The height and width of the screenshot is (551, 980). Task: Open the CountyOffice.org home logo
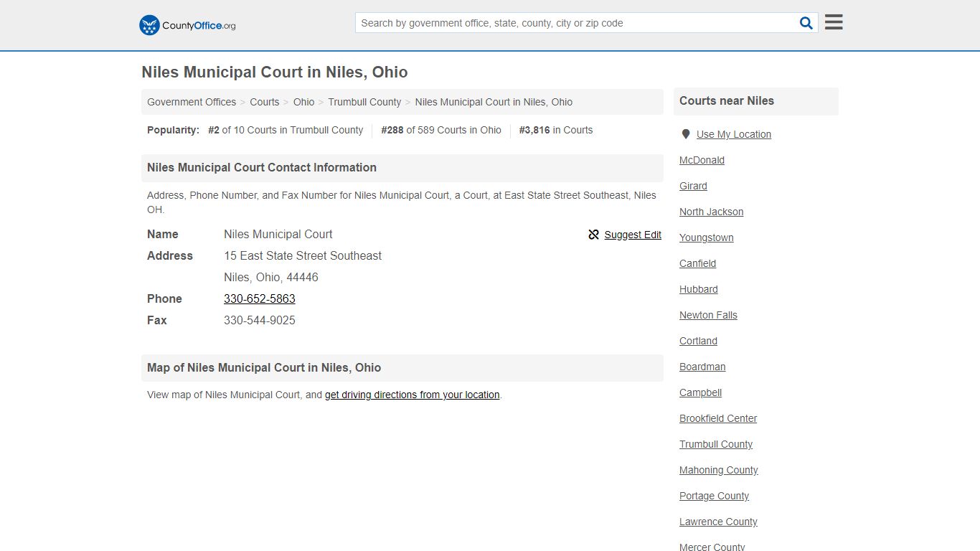[x=187, y=25]
